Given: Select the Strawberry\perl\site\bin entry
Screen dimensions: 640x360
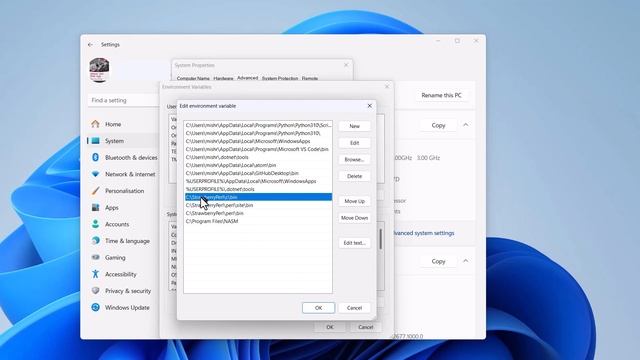Looking at the screenshot, I should coord(258,205).
